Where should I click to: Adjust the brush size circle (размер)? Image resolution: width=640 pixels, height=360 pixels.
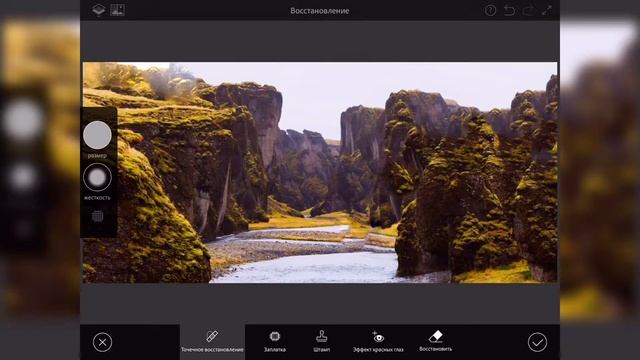click(x=97, y=135)
